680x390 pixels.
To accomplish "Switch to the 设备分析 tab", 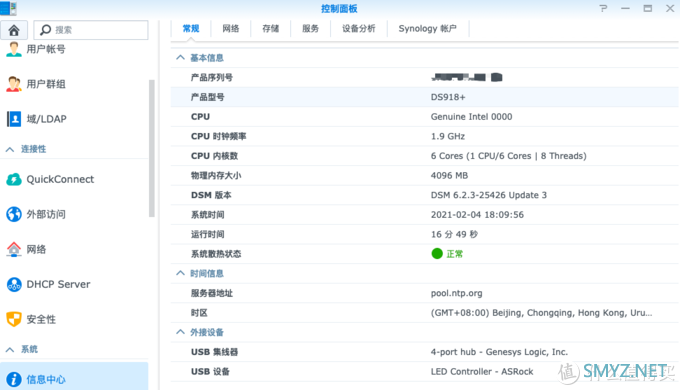I will tap(359, 29).
